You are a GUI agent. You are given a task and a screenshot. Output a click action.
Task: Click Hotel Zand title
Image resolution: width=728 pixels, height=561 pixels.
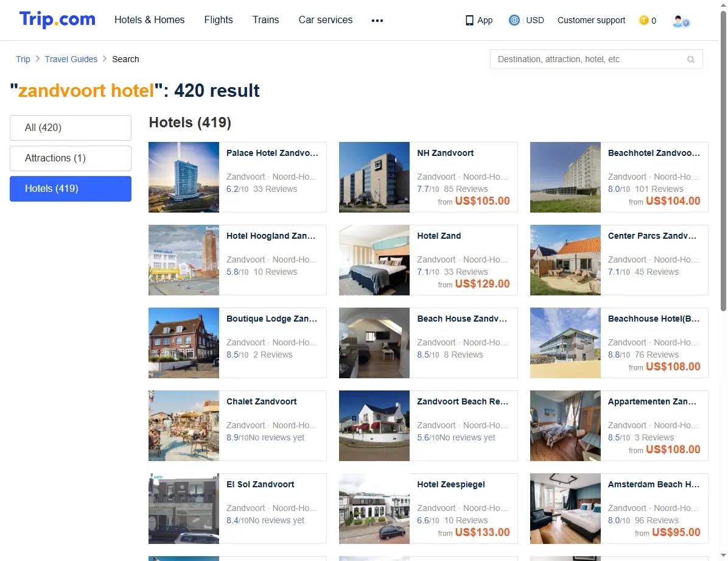pyautogui.click(x=439, y=236)
